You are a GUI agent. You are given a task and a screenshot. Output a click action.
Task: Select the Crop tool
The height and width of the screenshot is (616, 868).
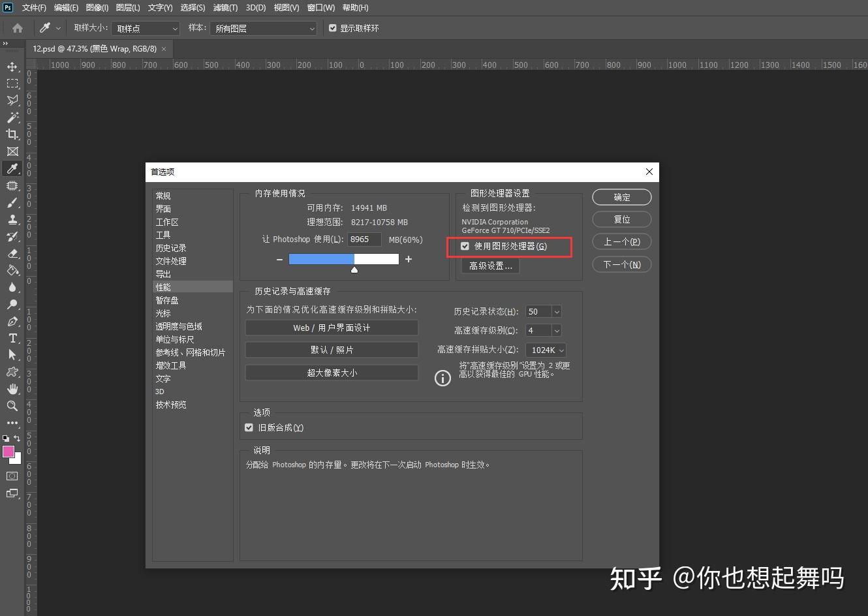point(12,134)
